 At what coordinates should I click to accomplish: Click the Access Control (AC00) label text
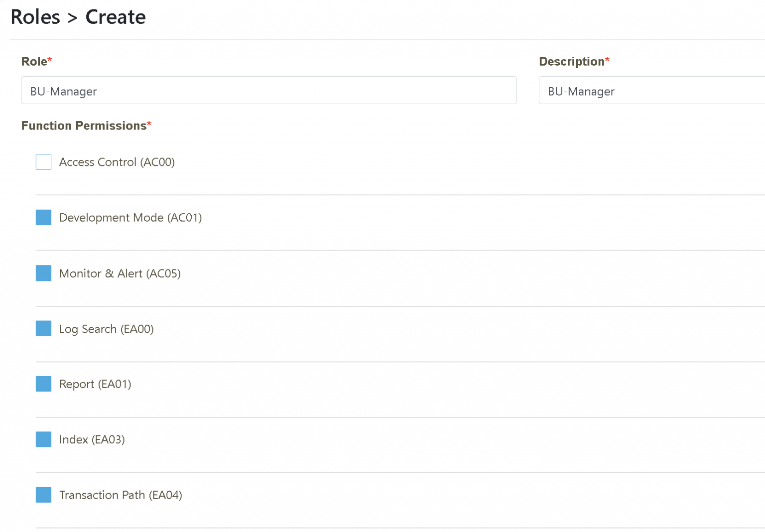[117, 162]
